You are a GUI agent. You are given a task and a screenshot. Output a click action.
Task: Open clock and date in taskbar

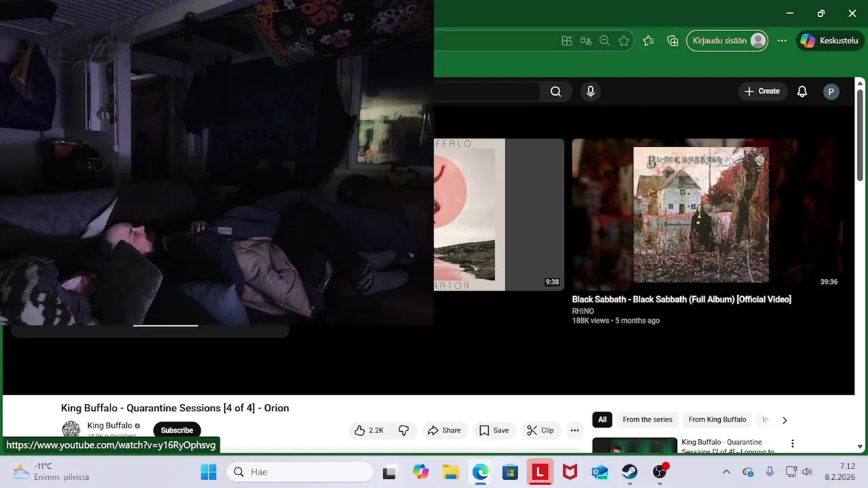coord(840,472)
